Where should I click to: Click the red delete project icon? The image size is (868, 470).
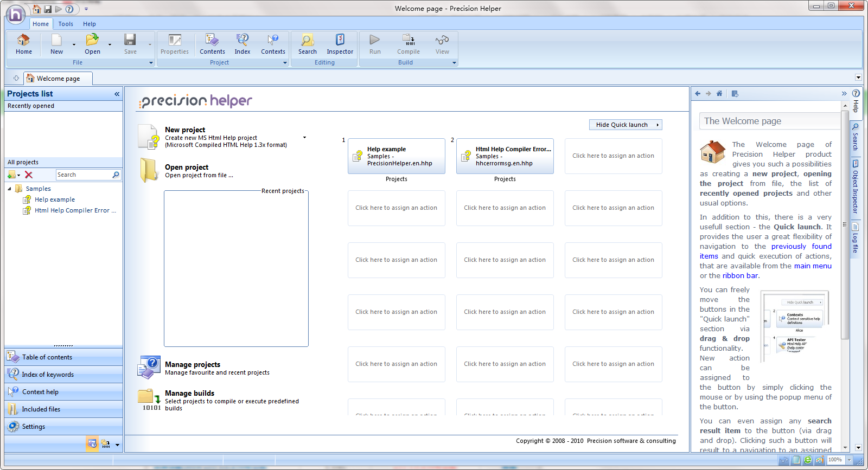pyautogui.click(x=29, y=175)
